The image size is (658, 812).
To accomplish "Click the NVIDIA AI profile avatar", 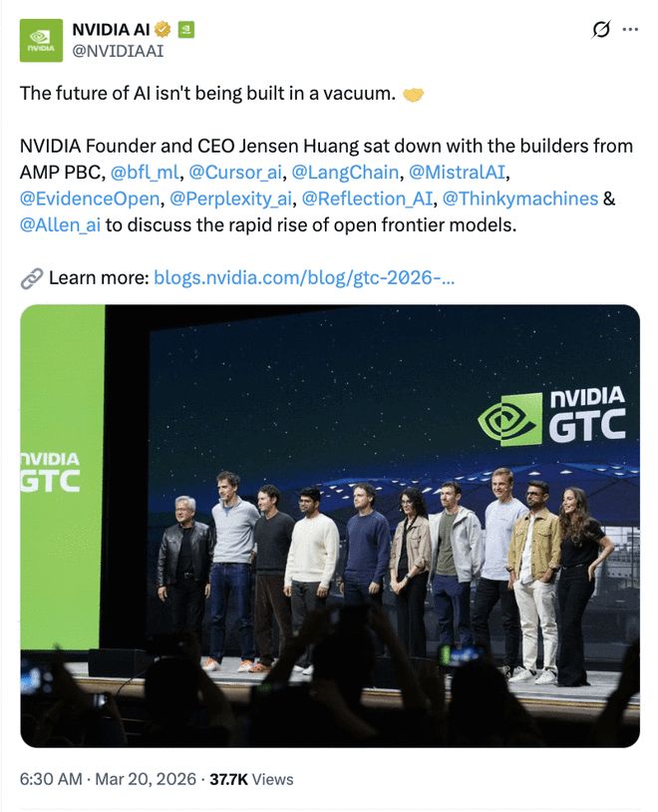I will click(x=41, y=39).
